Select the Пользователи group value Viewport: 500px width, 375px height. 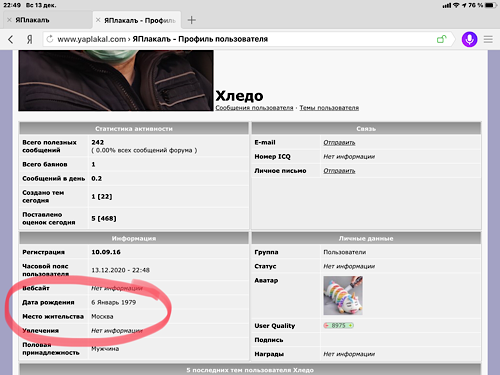345,252
